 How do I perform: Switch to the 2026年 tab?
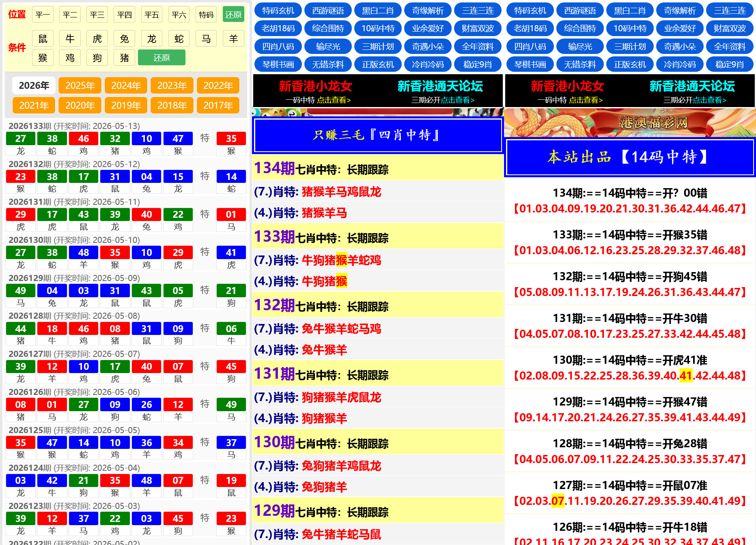(34, 86)
